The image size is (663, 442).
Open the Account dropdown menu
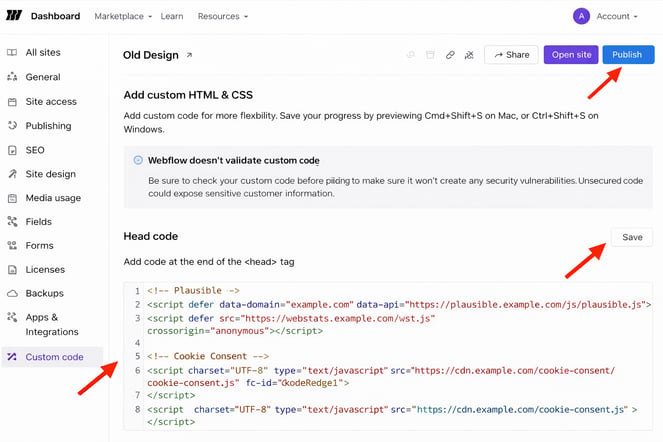(617, 16)
